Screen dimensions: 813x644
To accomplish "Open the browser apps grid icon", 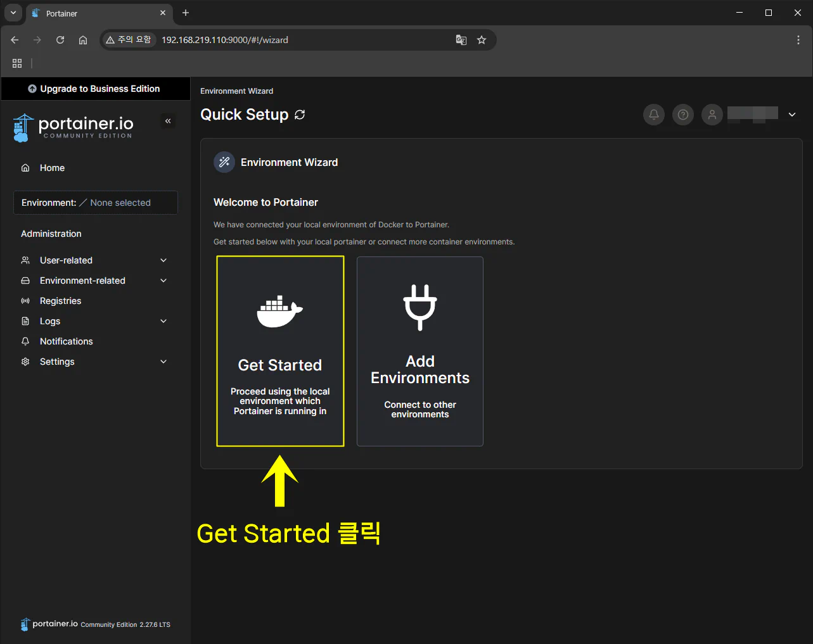I will 17,63.
